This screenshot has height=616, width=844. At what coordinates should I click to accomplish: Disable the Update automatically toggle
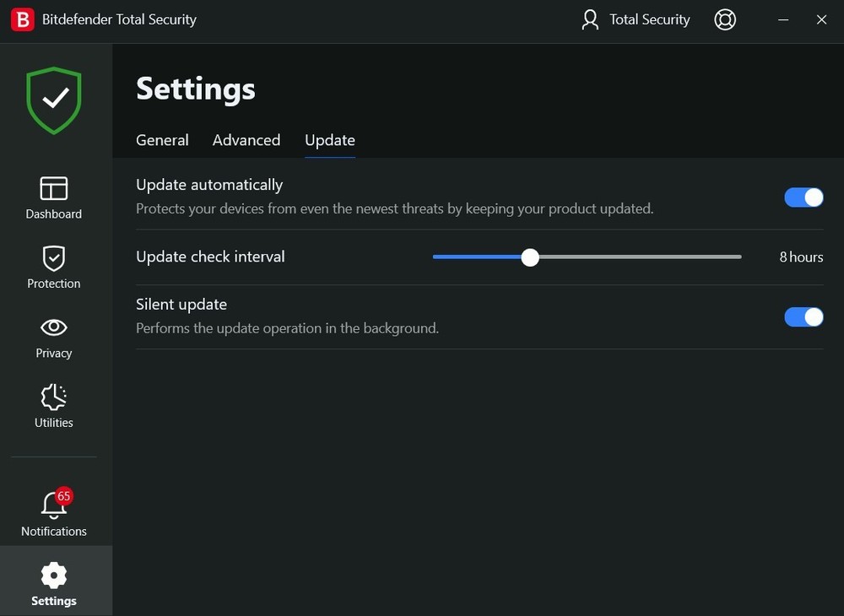click(x=803, y=197)
